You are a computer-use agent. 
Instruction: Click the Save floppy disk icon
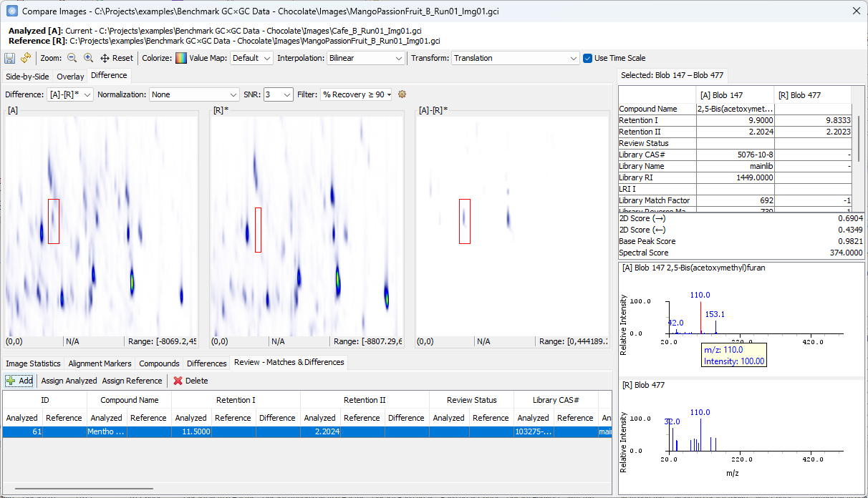(10, 58)
